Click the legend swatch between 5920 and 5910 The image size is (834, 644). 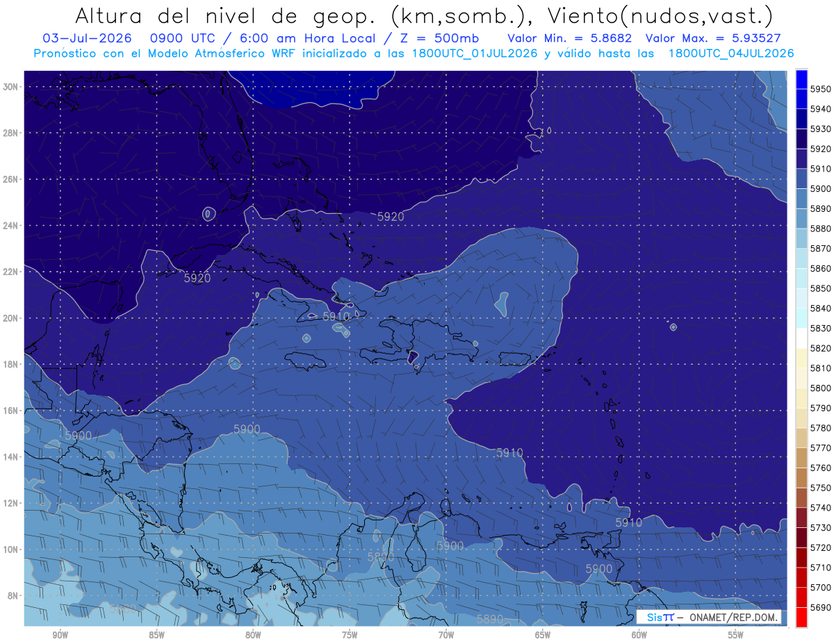pyautogui.click(x=801, y=158)
